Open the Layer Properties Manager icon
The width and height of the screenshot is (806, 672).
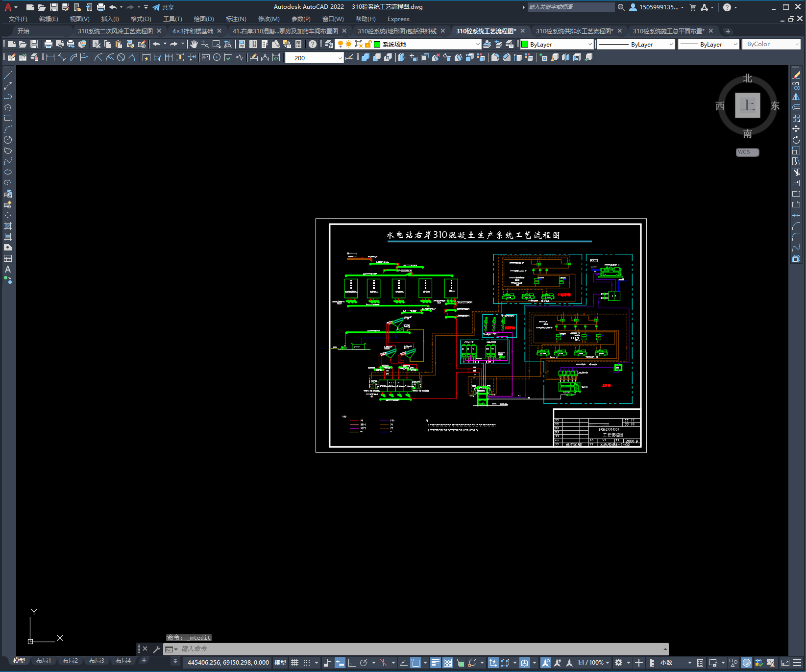click(x=329, y=44)
